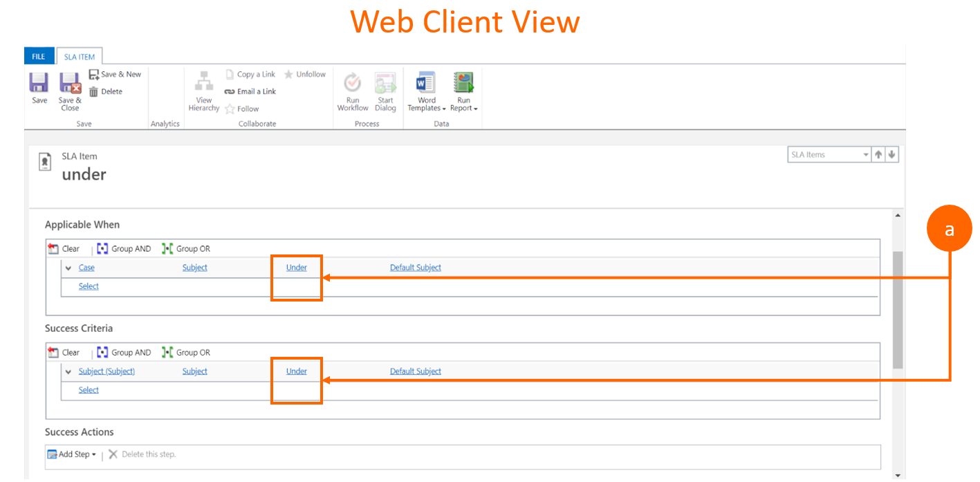Run Workflow from the Process group
Image resolution: width=980 pixels, height=482 pixels.
pos(353,91)
